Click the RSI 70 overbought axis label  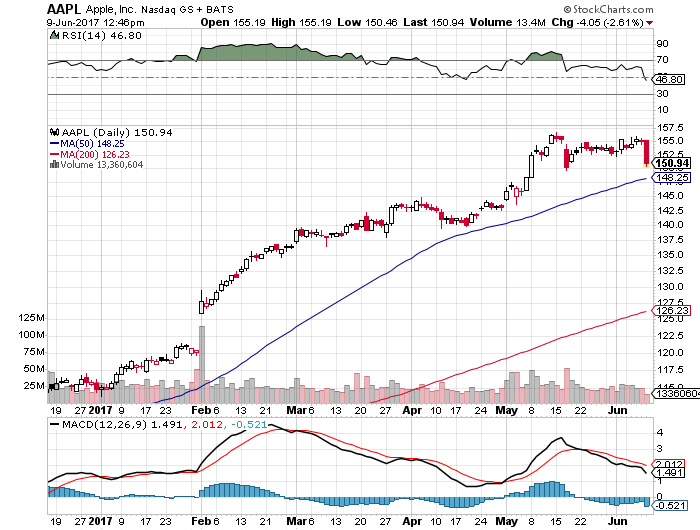click(662, 59)
